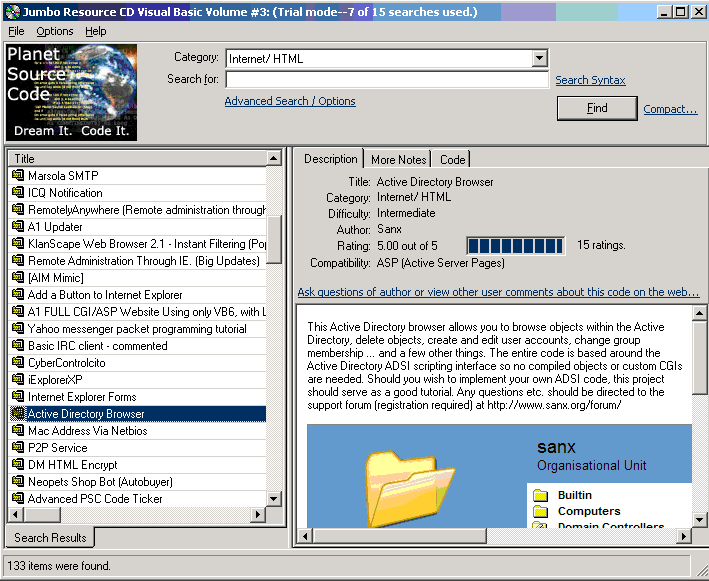Select the Search Results tab
The width and height of the screenshot is (709, 581).
point(50,538)
